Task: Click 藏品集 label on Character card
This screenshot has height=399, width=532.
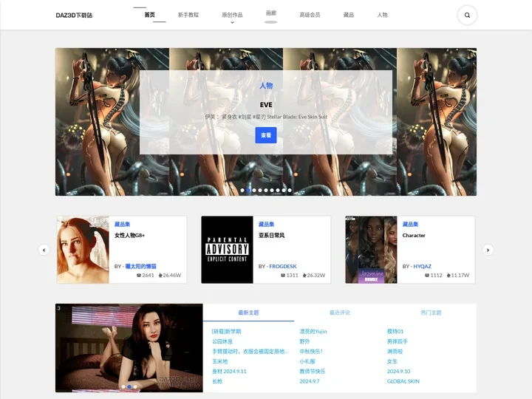Action: point(410,225)
